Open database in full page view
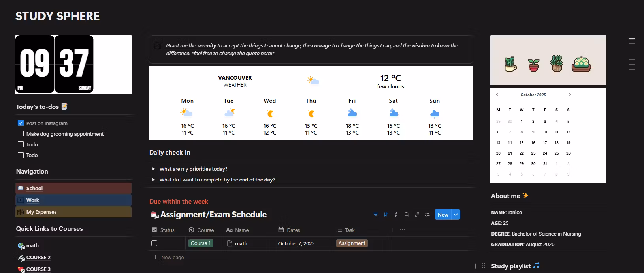 point(417,215)
